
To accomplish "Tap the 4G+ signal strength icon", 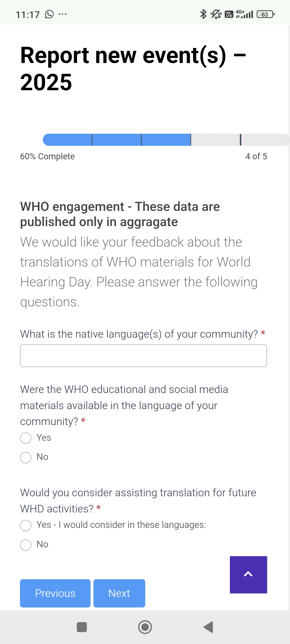I will [x=244, y=14].
